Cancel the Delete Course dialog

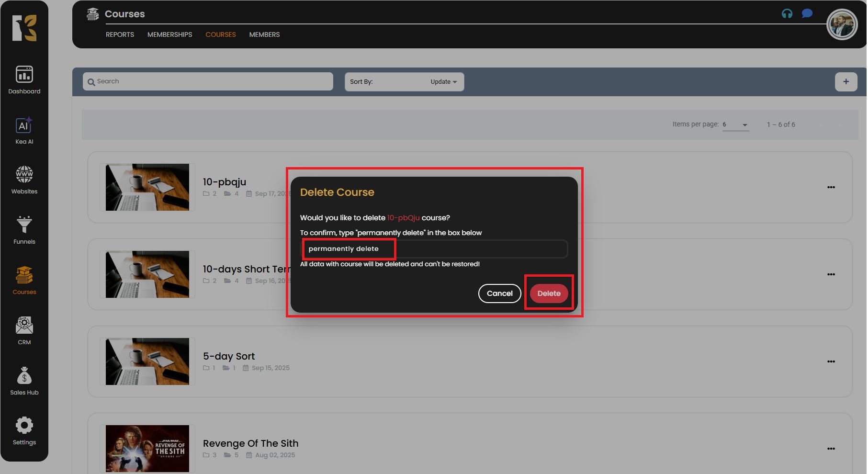[499, 293]
